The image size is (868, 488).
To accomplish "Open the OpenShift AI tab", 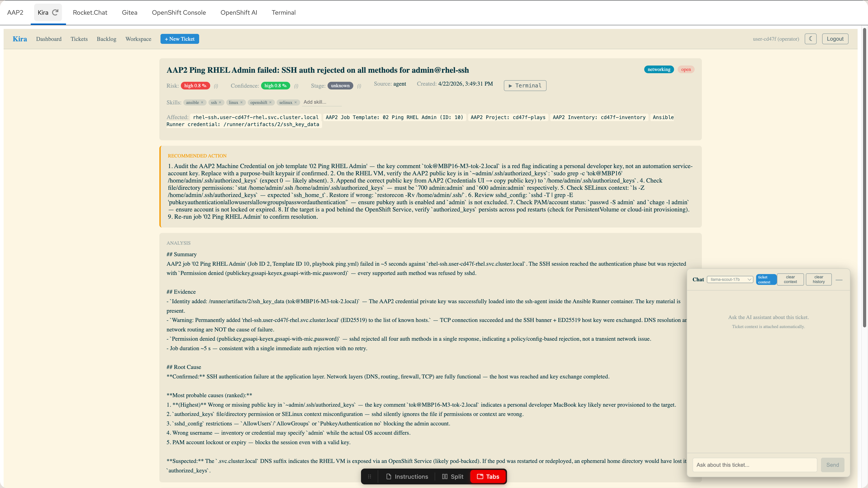I will pos(238,12).
